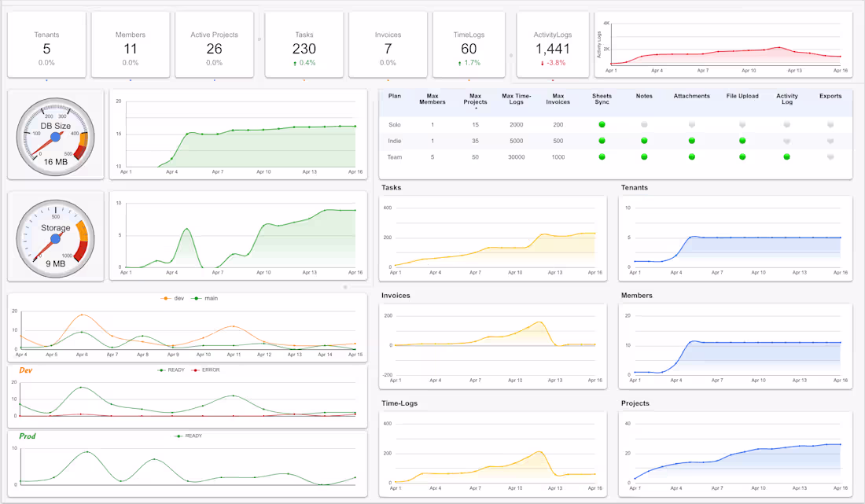The width and height of the screenshot is (865, 504).
Task: Click the green Activity Log dot for Team plan
Action: click(786, 156)
